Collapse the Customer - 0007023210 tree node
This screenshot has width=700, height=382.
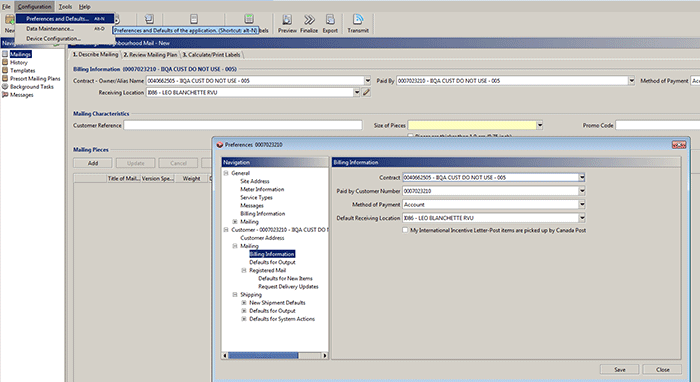pyautogui.click(x=226, y=230)
